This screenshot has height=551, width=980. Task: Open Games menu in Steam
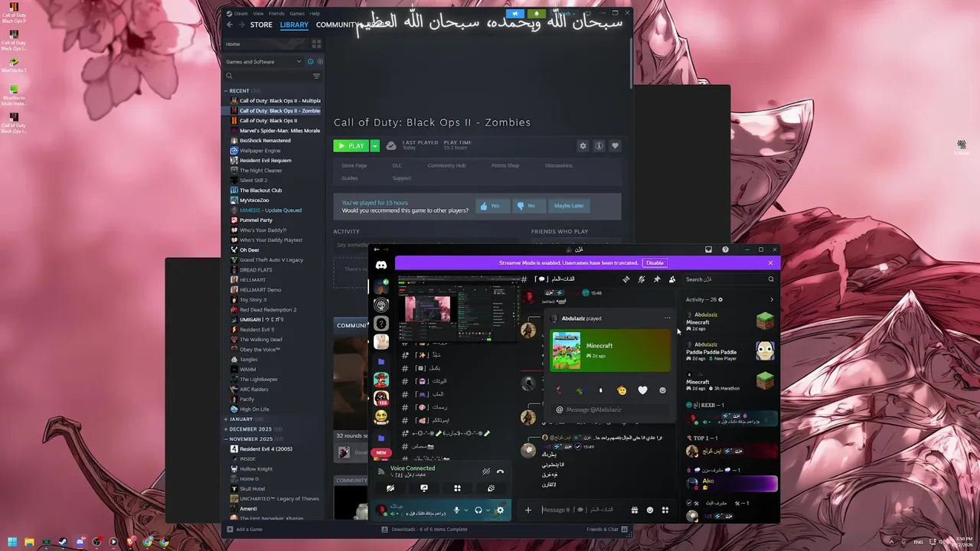297,13
